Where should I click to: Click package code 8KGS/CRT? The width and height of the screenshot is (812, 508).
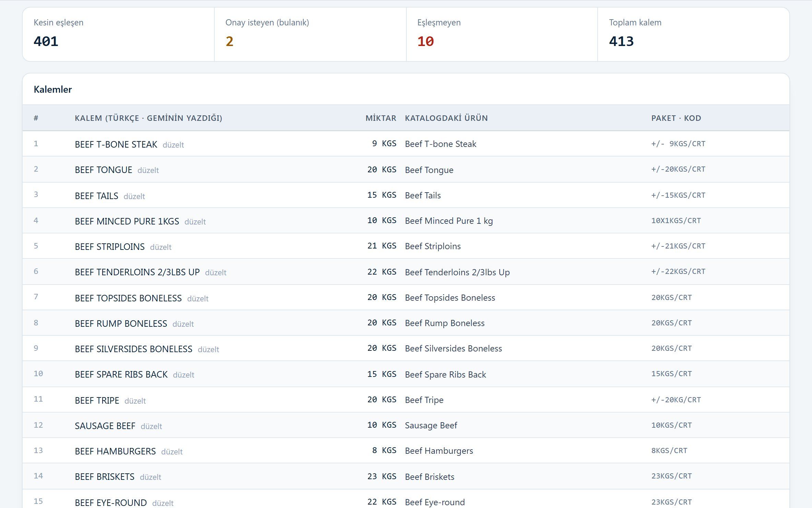(x=669, y=451)
